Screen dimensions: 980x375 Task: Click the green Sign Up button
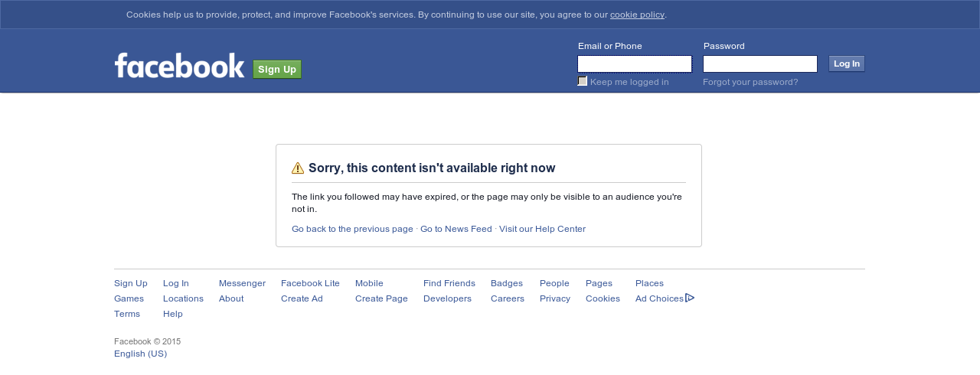[277, 70]
